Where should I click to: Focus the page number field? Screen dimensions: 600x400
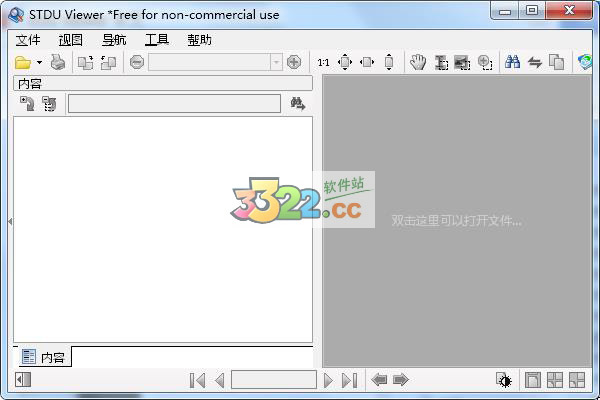[274, 380]
